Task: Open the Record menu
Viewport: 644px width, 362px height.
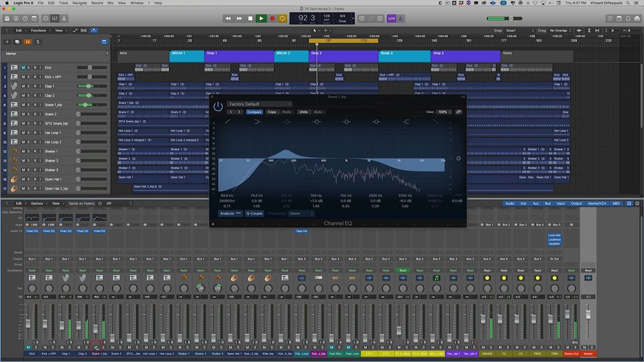Action: [97, 3]
